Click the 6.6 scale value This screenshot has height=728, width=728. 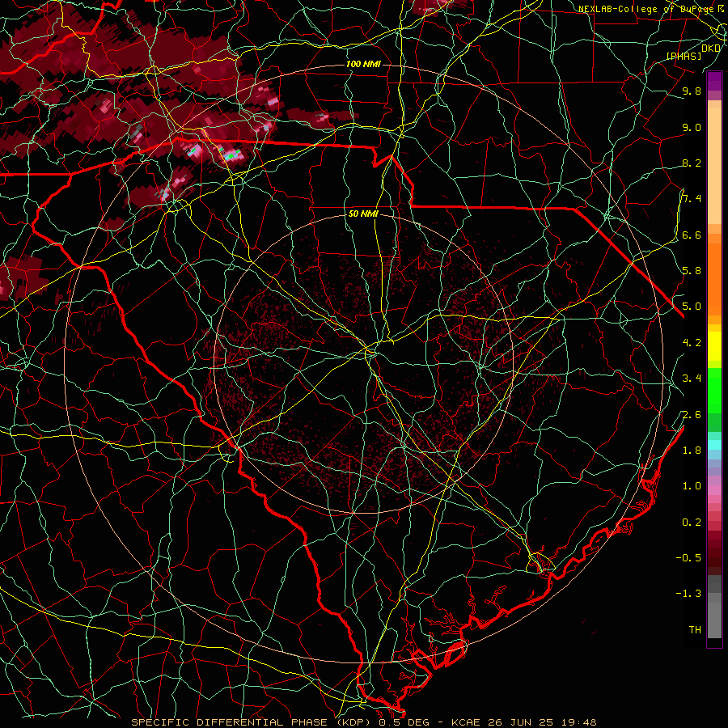pyautogui.click(x=692, y=235)
